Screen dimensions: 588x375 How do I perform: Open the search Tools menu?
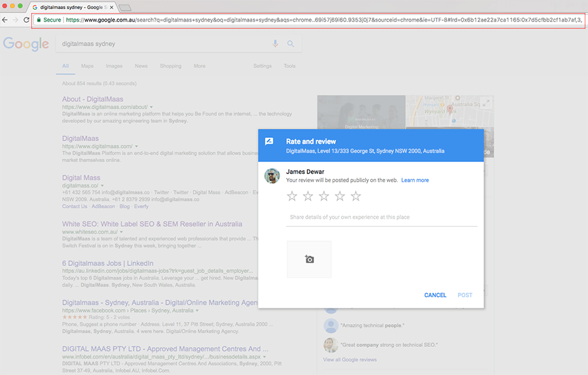tap(289, 66)
